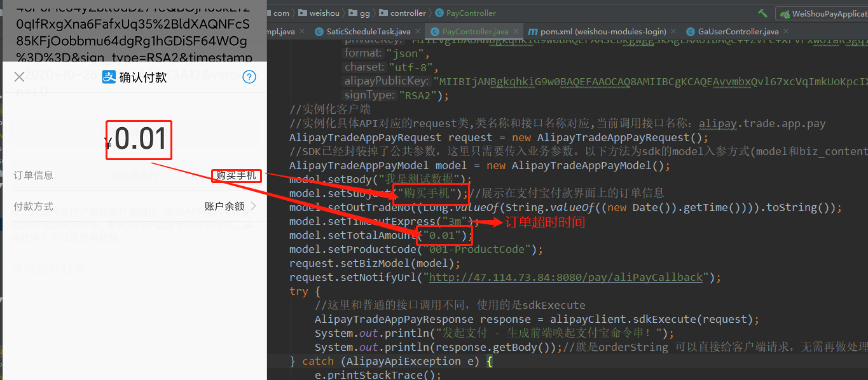Click the 确认付款 title text

143,77
